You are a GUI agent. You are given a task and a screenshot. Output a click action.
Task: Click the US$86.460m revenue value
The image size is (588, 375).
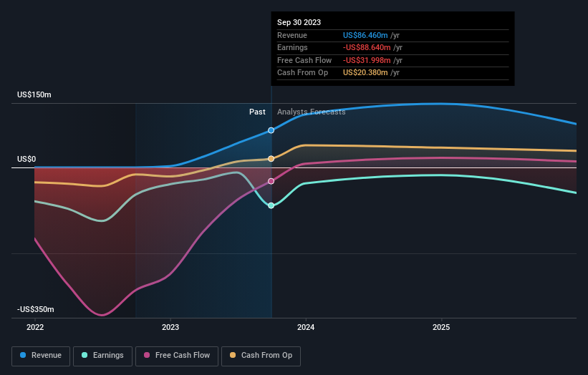pyautogui.click(x=365, y=35)
